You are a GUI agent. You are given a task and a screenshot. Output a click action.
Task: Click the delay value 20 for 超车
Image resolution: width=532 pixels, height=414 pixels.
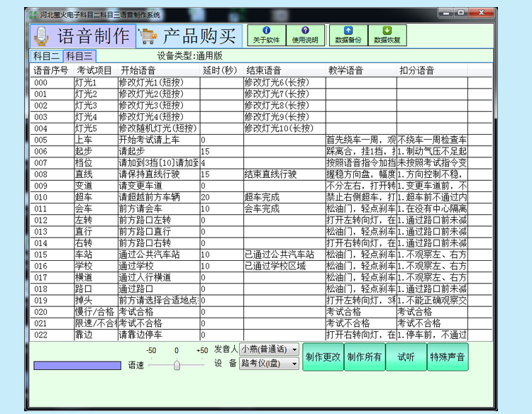pyautogui.click(x=222, y=197)
